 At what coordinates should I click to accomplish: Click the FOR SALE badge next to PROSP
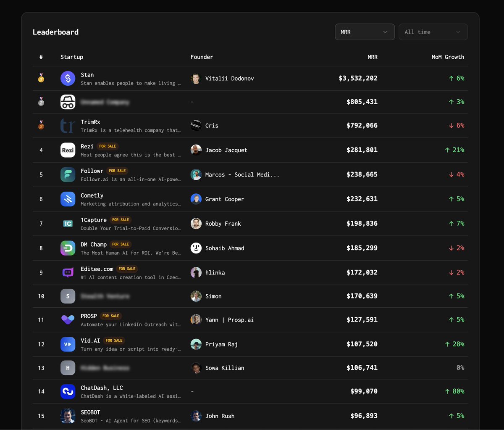pyautogui.click(x=111, y=316)
